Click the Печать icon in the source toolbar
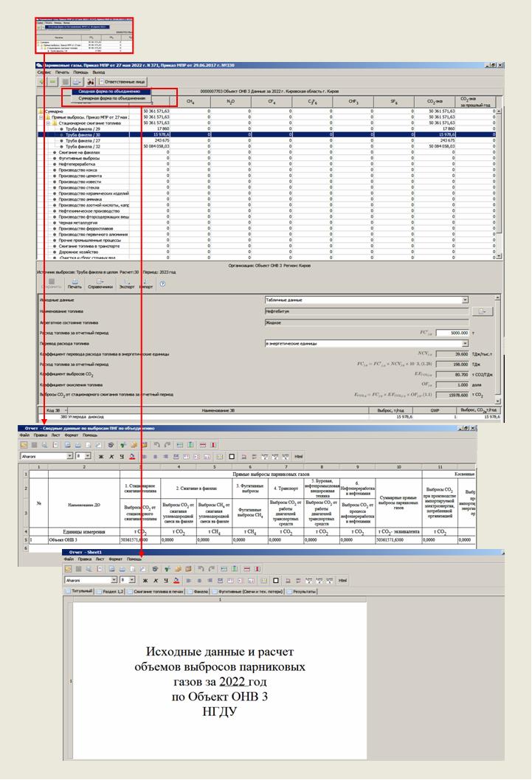 click(75, 282)
